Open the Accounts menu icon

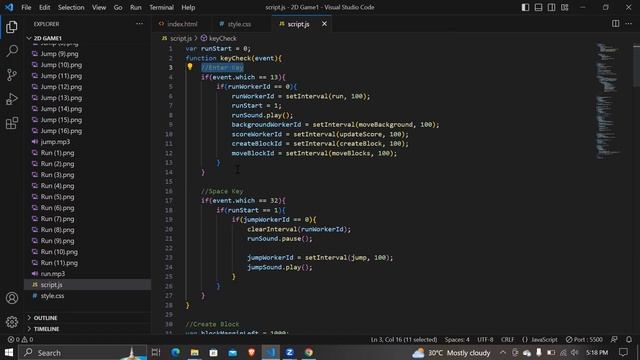[12, 298]
